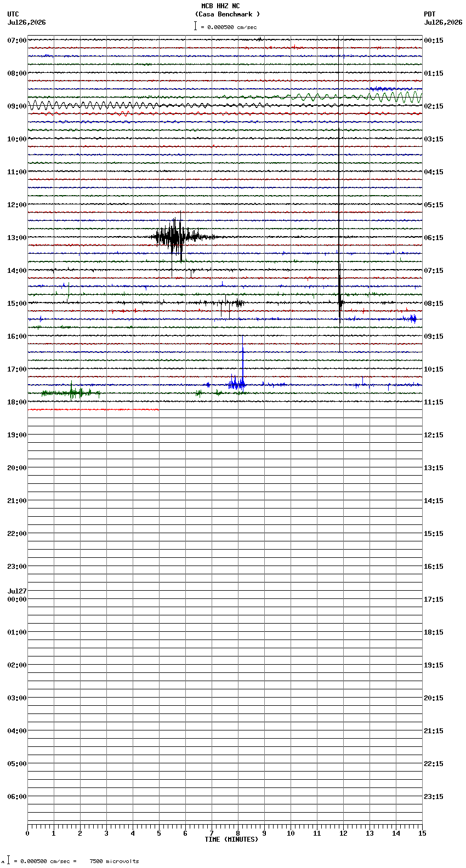Click the 0 minute axis tick label
Screen dimensions: 466x868
point(27,833)
